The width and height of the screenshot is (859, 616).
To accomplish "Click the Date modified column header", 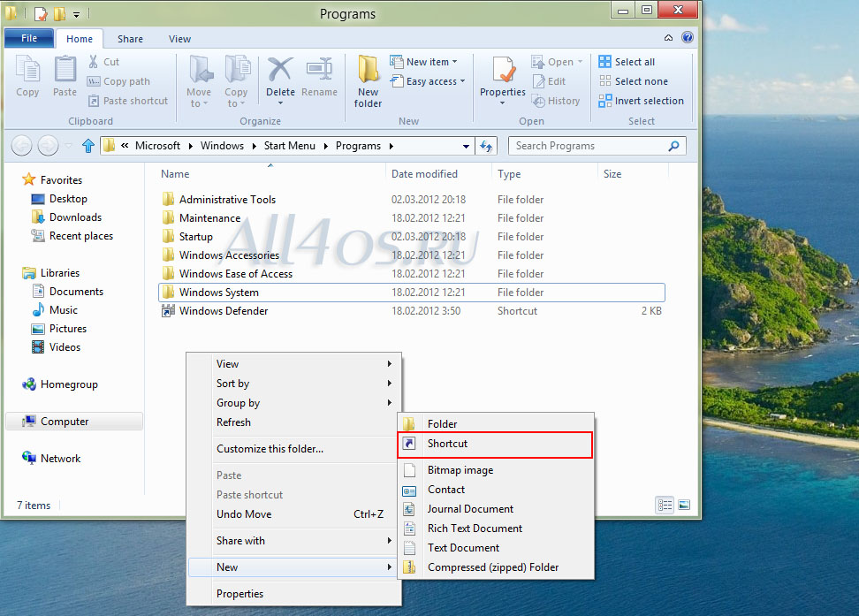I will pos(424,174).
